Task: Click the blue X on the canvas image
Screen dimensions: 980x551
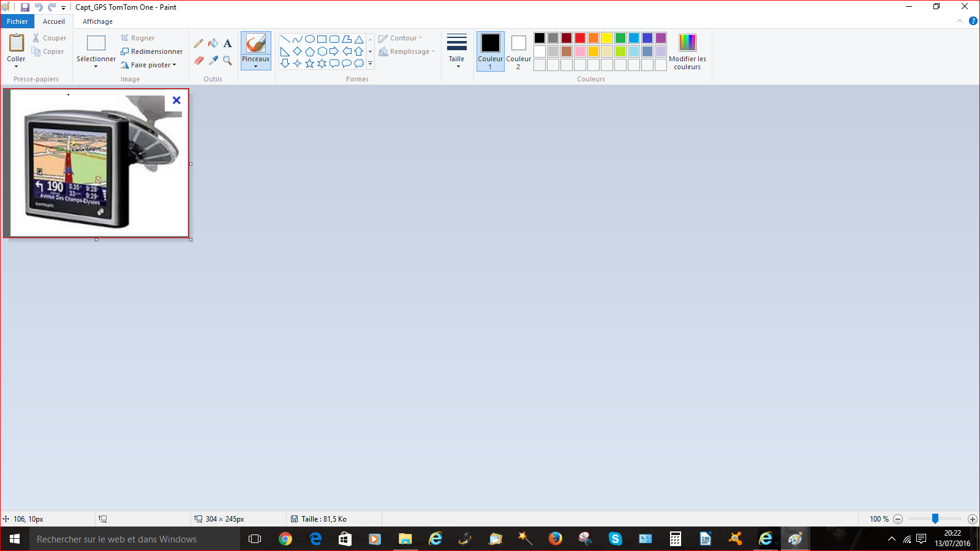Action: (176, 100)
